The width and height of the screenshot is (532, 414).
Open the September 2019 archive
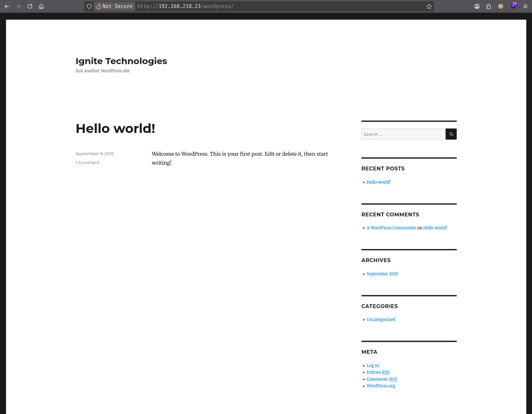tap(382, 274)
